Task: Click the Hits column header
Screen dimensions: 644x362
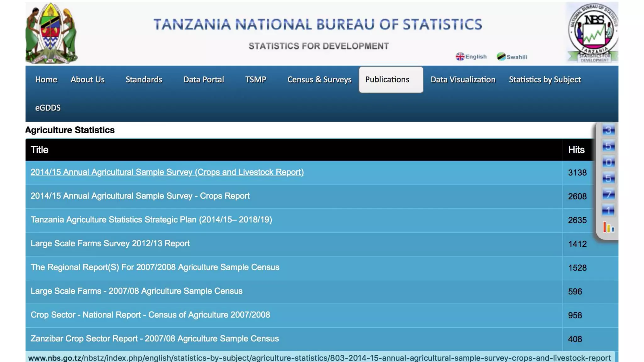Action: tap(576, 150)
